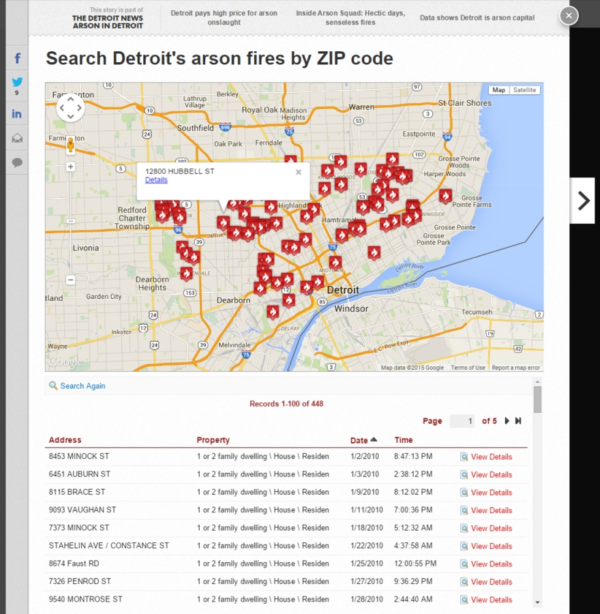This screenshot has height=614, width=600.
Task: Switch map to Map view
Action: coord(498,90)
